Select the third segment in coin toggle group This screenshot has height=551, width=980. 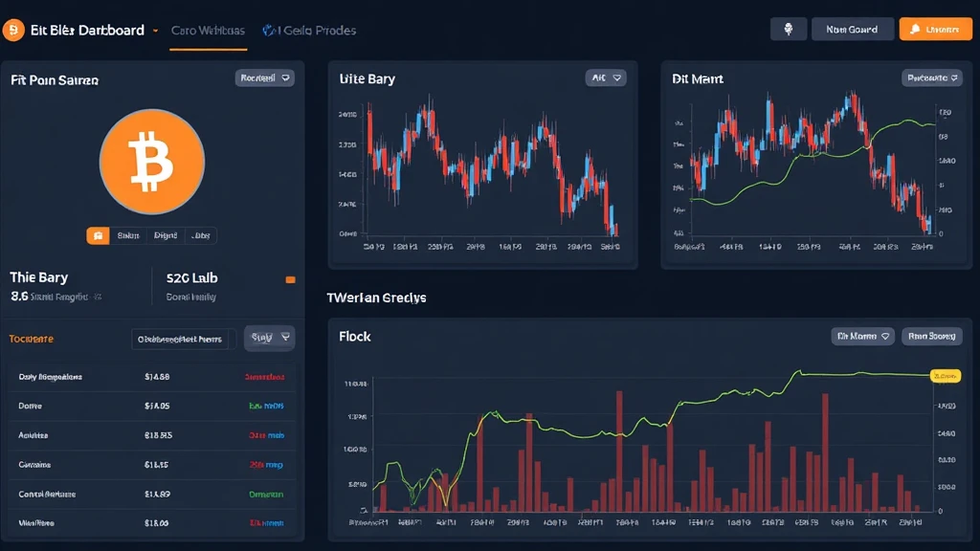point(165,235)
